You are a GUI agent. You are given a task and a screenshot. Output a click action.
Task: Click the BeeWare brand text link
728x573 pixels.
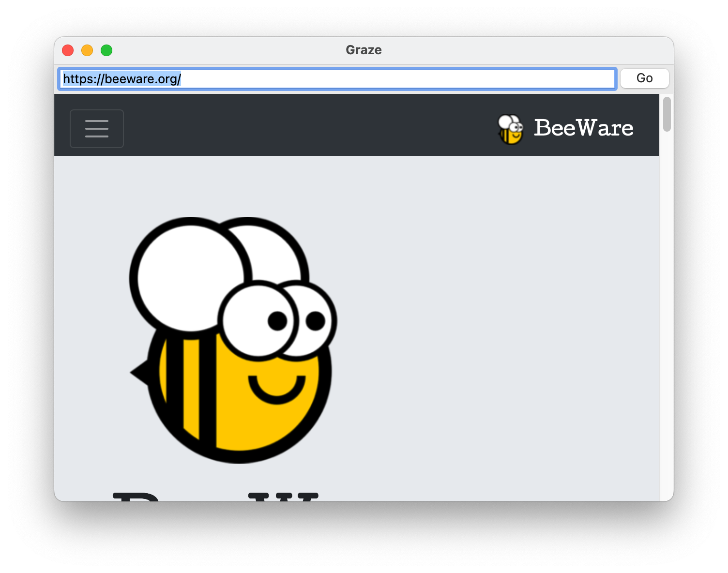pyautogui.click(x=583, y=128)
